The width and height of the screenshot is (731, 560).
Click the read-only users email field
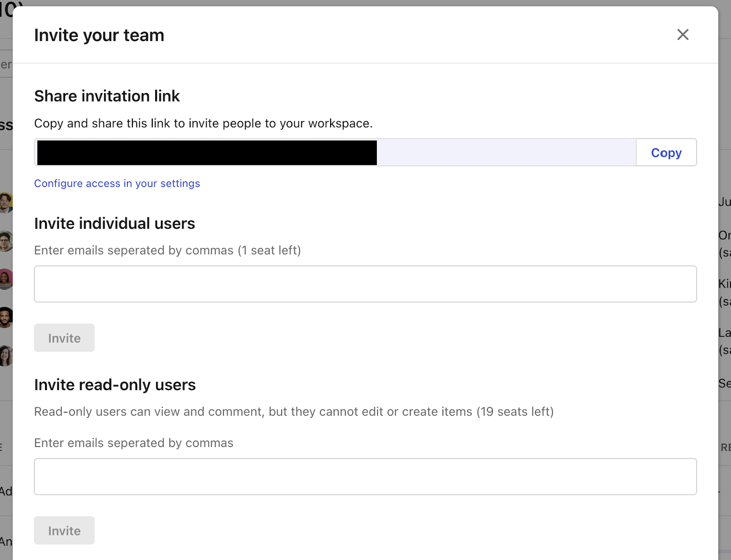[365, 476]
